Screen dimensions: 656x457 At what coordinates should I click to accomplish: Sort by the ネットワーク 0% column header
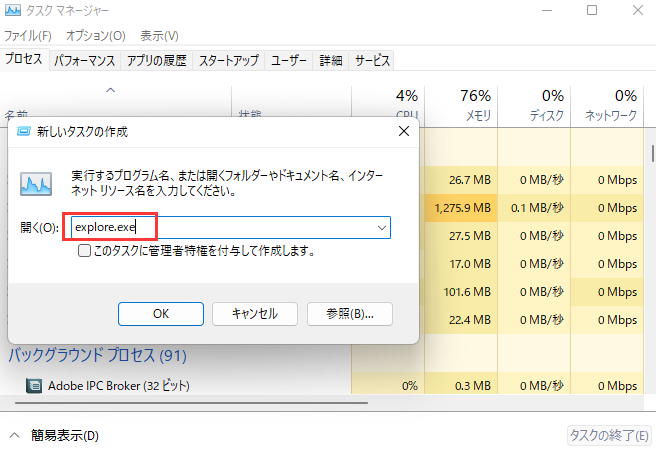607,105
